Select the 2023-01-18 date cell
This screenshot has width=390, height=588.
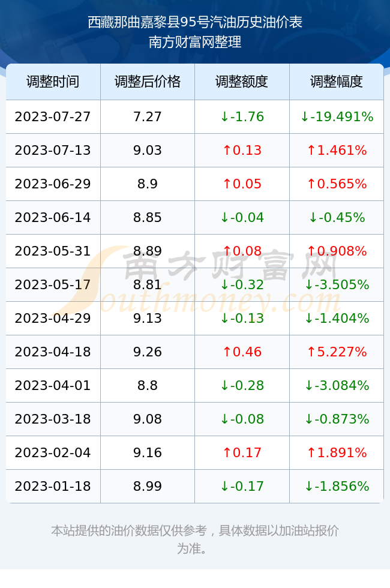(53, 486)
